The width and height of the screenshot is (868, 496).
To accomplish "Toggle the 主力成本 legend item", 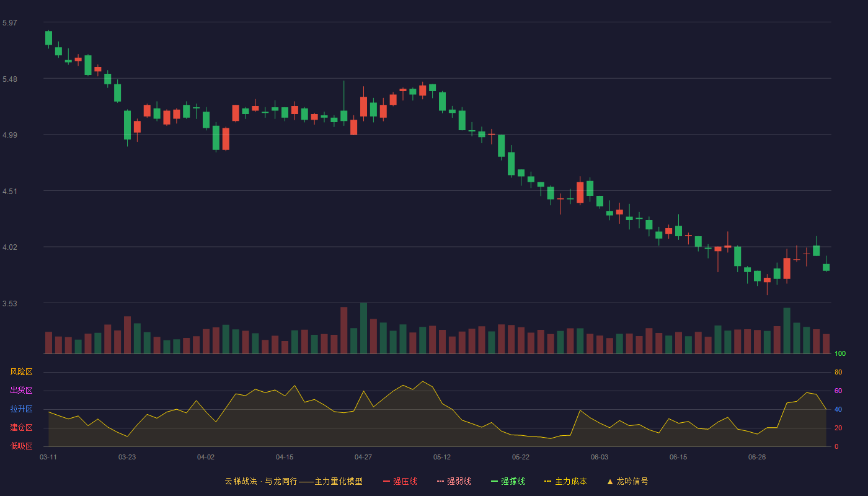I will (x=565, y=481).
